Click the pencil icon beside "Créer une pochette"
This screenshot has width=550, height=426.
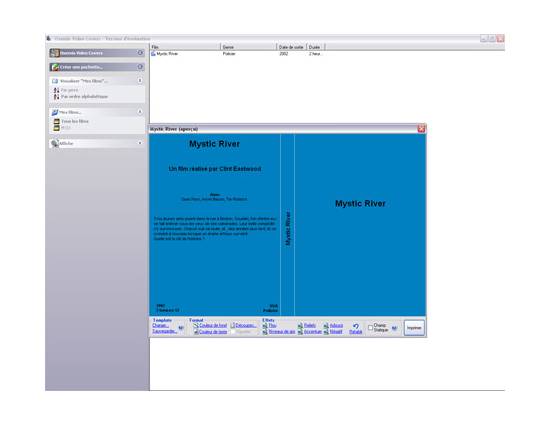55,67
